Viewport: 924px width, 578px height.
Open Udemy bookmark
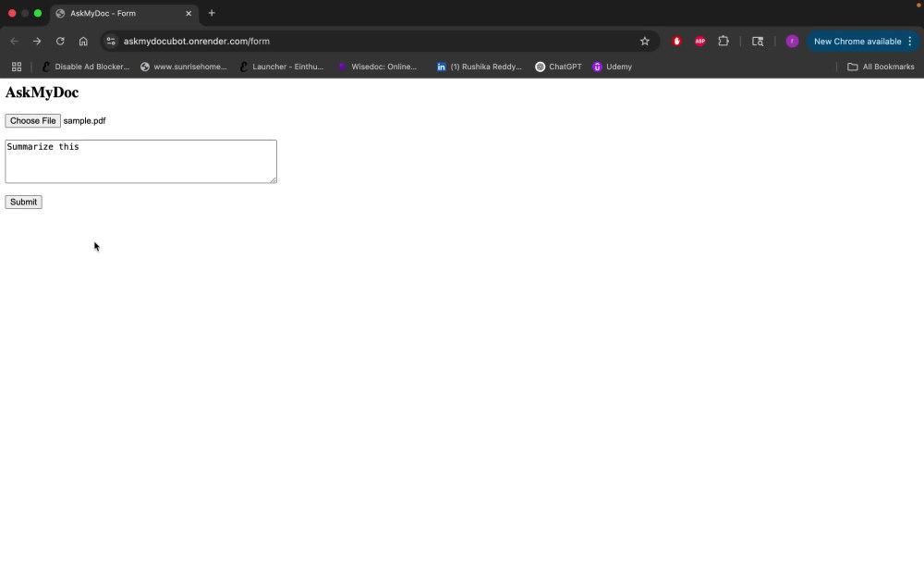coord(613,67)
